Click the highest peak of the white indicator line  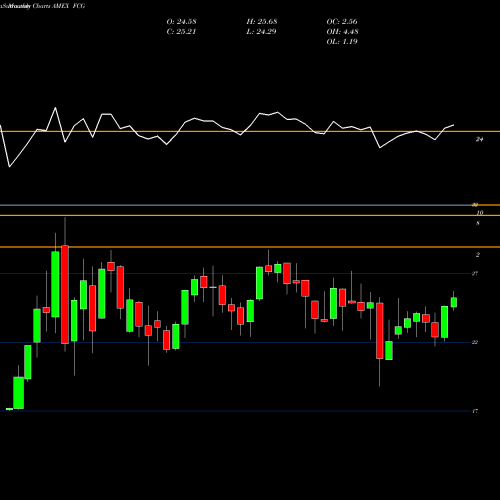coord(55,108)
